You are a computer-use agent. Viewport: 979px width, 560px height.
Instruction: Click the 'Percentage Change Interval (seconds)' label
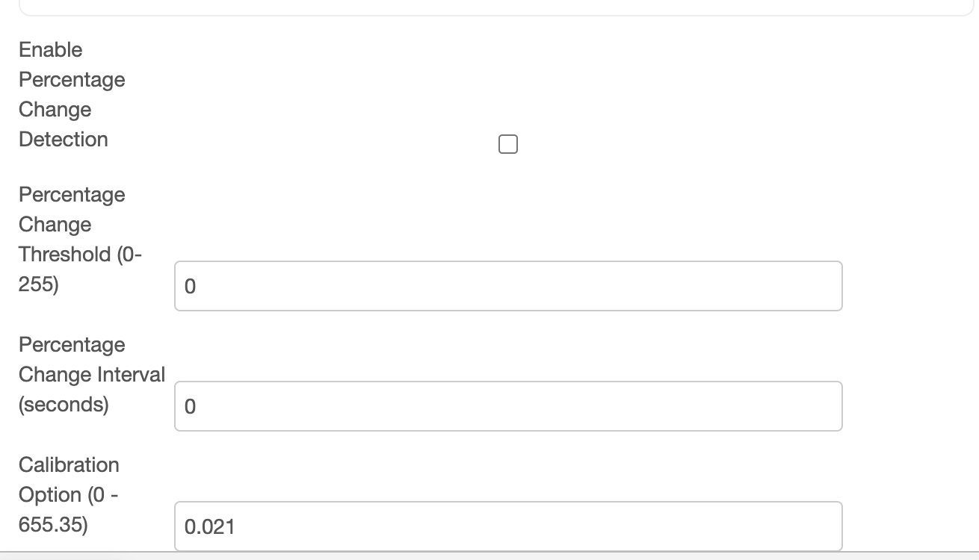(x=91, y=374)
